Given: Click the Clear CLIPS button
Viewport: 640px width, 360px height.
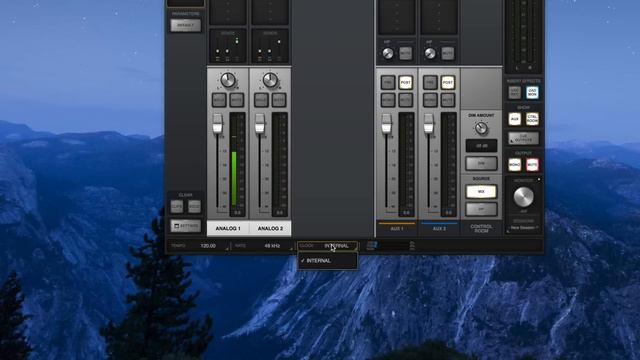Looking at the screenshot, I should tap(177, 207).
